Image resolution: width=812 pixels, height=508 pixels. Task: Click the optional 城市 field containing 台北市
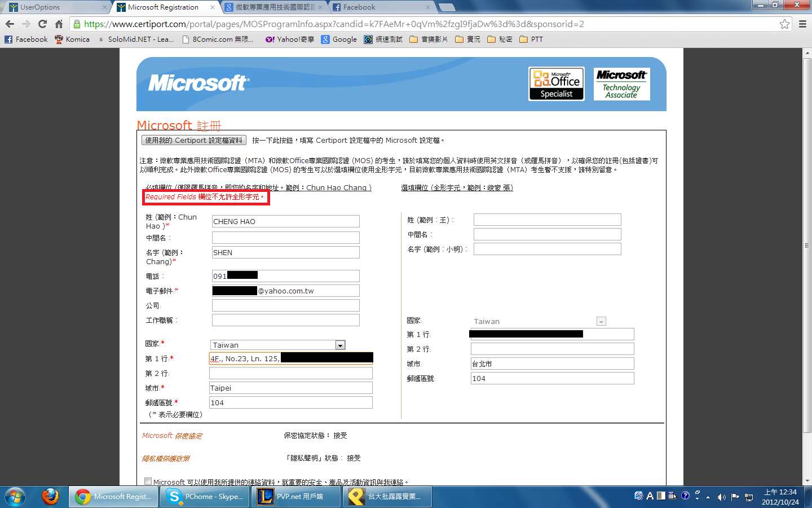(x=553, y=364)
